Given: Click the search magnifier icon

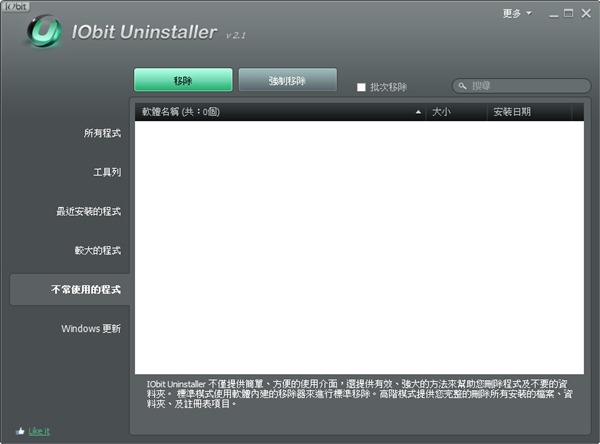Looking at the screenshot, I should point(463,86).
